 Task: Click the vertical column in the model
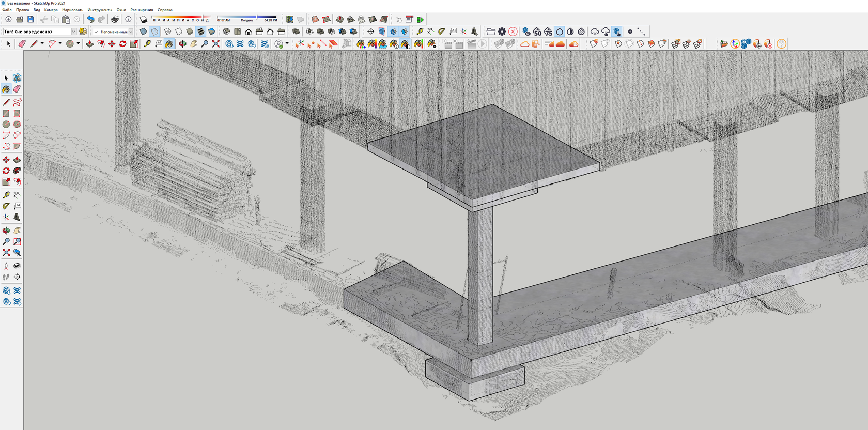pyautogui.click(x=480, y=277)
